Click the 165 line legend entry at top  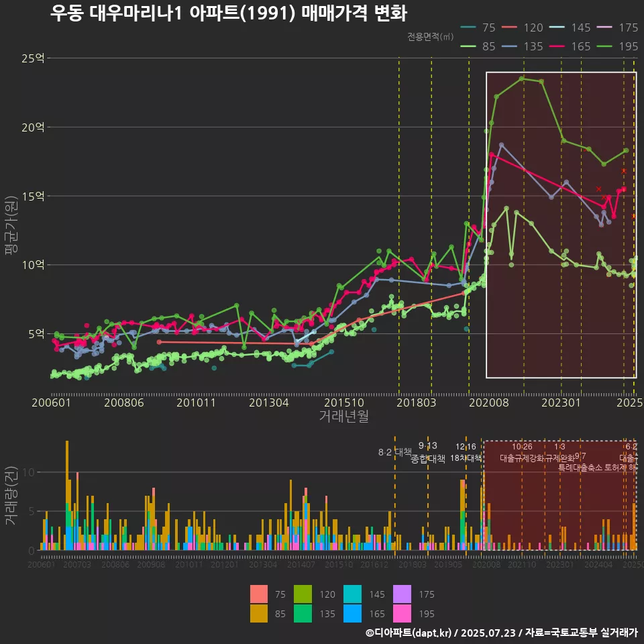[x=570, y=46]
